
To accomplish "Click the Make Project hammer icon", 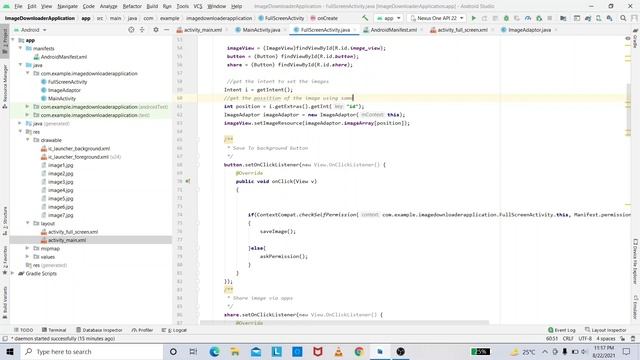I will (365, 18).
